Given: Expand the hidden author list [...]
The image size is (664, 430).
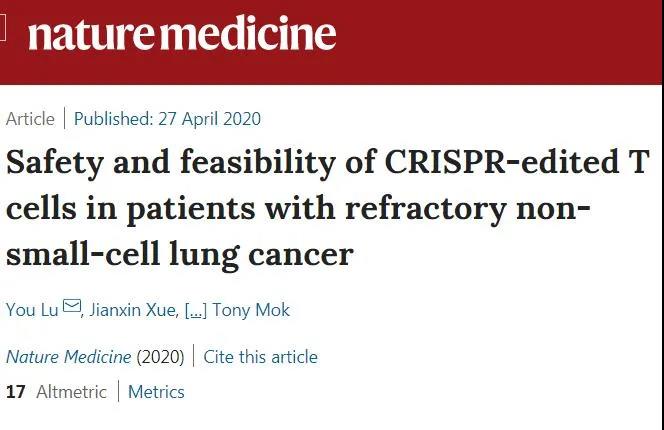Looking at the screenshot, I should (196, 311).
